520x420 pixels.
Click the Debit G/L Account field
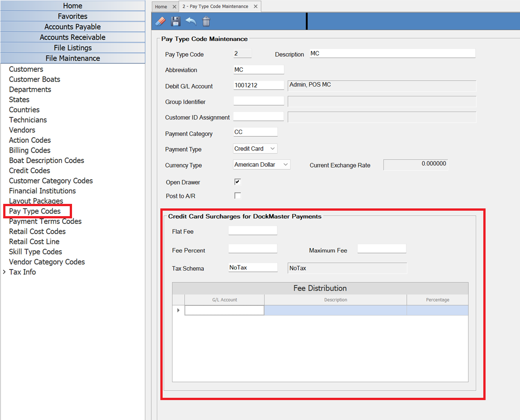(x=258, y=85)
